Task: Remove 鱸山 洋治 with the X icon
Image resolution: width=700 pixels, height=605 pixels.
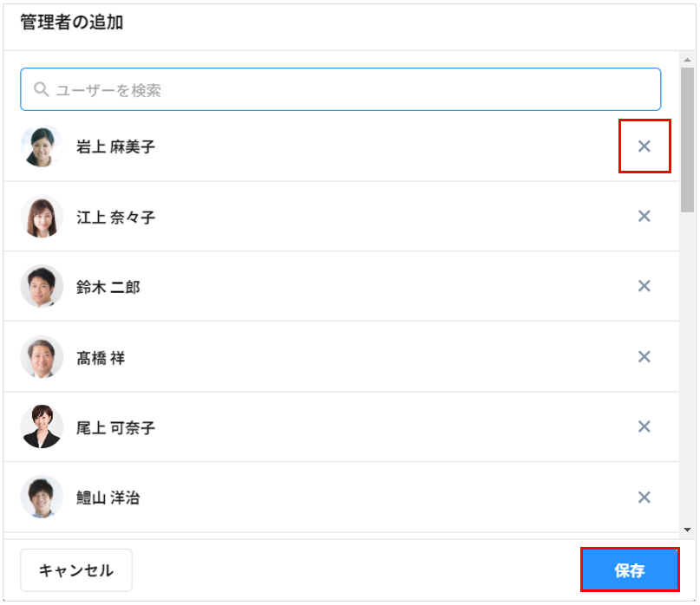Action: tap(644, 498)
